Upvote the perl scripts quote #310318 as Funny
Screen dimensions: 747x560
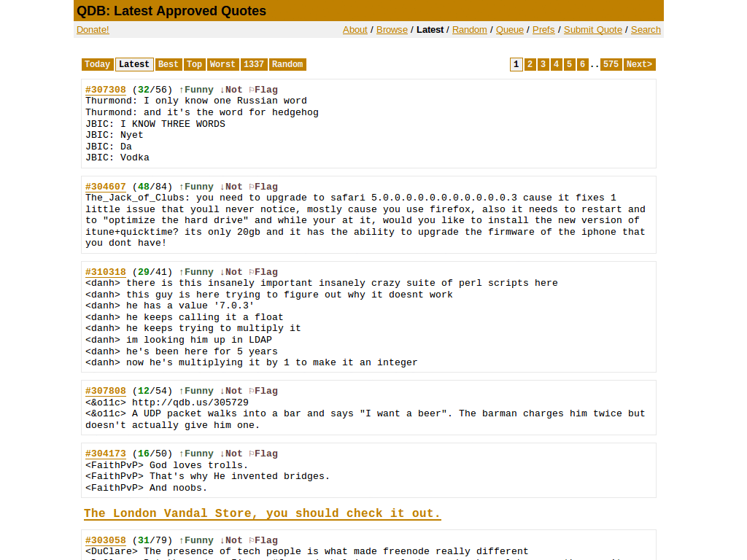coord(197,271)
